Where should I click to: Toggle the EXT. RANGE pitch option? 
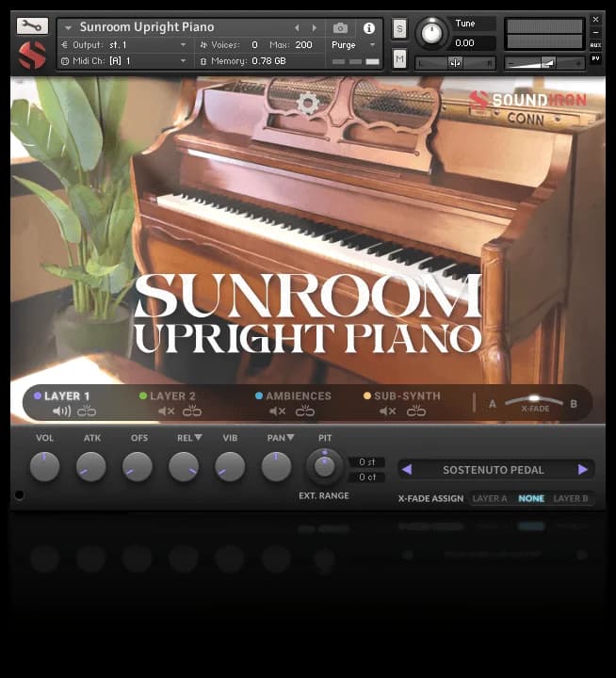pyautogui.click(x=324, y=495)
